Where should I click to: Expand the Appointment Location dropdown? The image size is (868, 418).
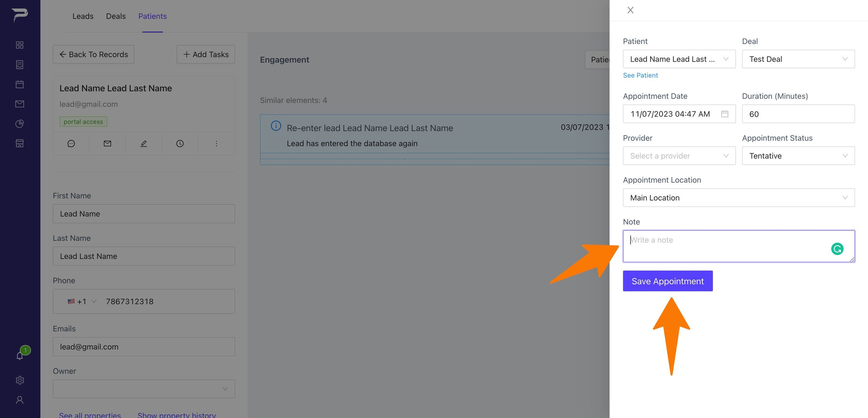739,198
